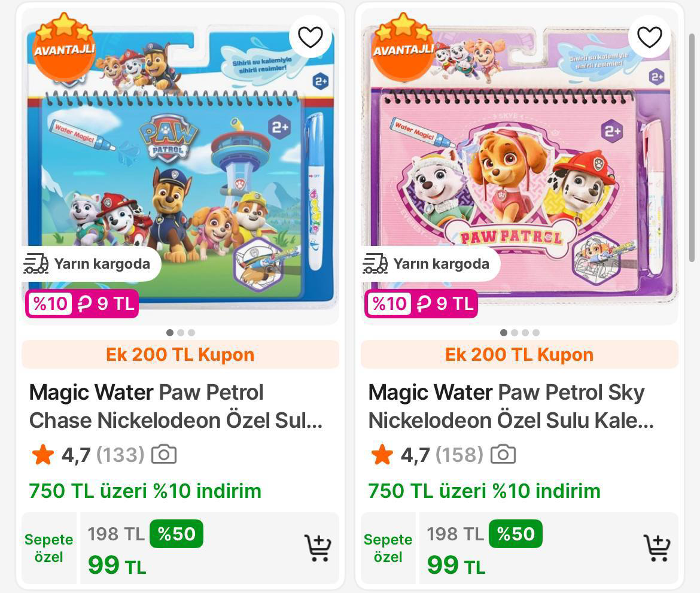The height and width of the screenshot is (593, 700).
Task: Open photo reviews for the Sky product
Action: (x=503, y=455)
